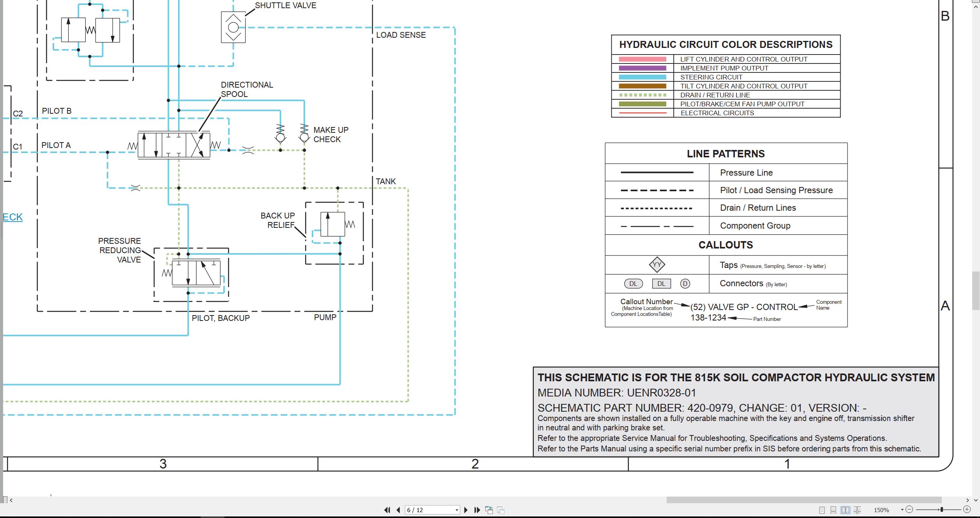This screenshot has height=518, width=980.
Task: Click the circular D connector symbol
Action: (x=685, y=284)
